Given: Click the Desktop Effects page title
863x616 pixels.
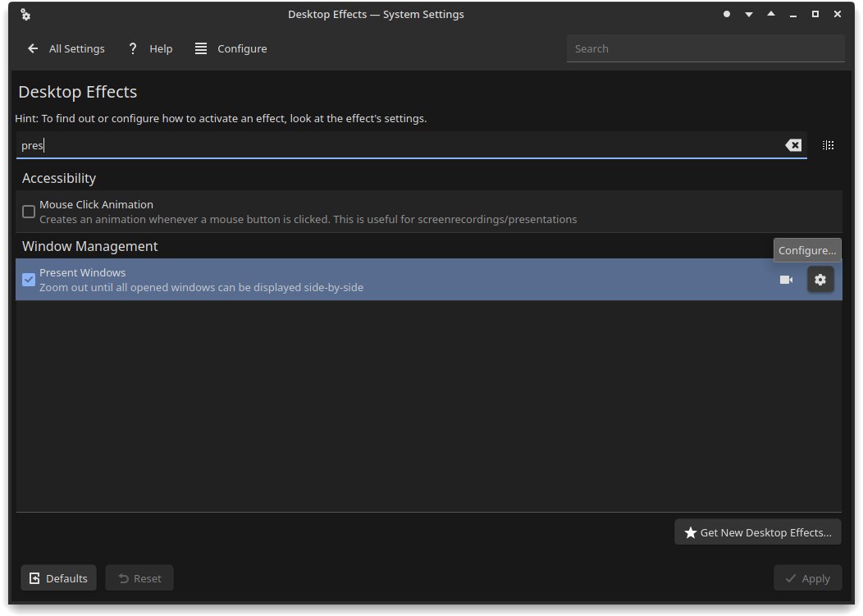Looking at the screenshot, I should pyautogui.click(x=78, y=92).
